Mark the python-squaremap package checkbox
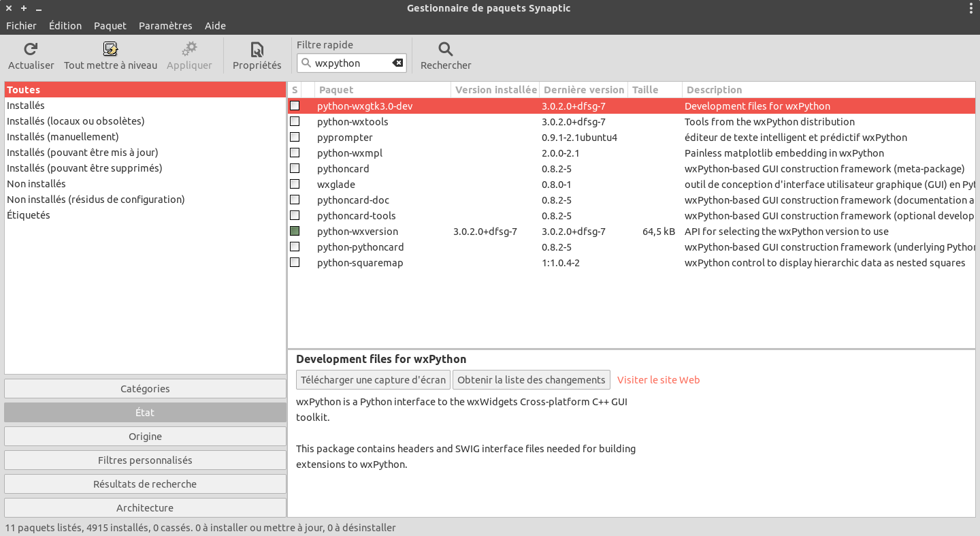The width and height of the screenshot is (980, 536). (x=295, y=262)
